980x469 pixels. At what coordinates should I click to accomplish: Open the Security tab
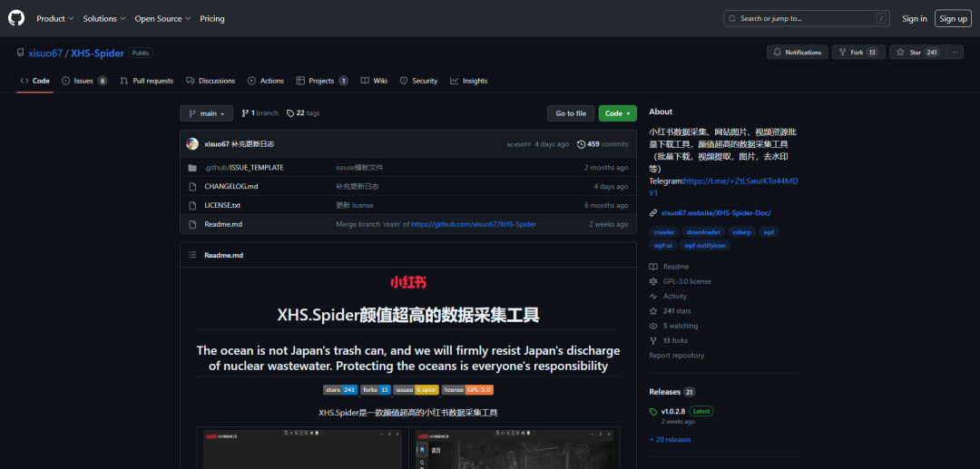(418, 81)
